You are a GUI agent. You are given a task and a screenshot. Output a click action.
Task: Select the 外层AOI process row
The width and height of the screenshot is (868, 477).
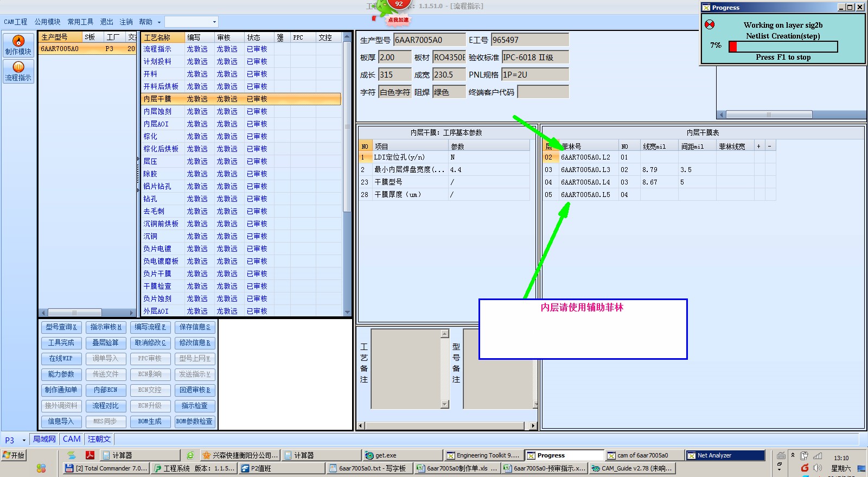tap(241, 311)
